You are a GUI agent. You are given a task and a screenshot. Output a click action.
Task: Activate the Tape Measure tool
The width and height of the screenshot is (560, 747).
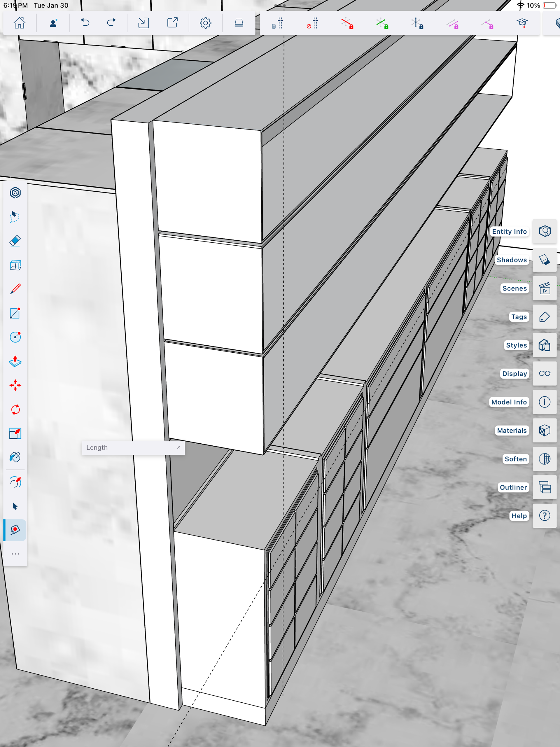[15, 530]
